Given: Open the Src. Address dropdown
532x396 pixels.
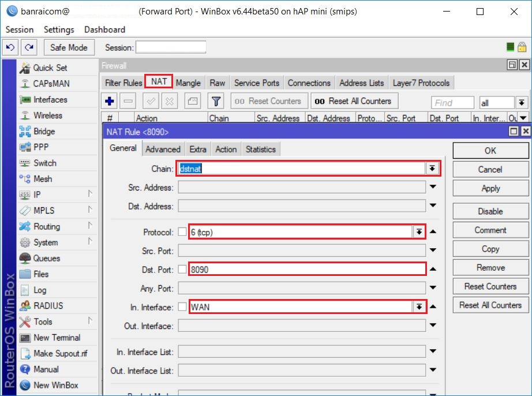Looking at the screenshot, I should pyautogui.click(x=433, y=186).
